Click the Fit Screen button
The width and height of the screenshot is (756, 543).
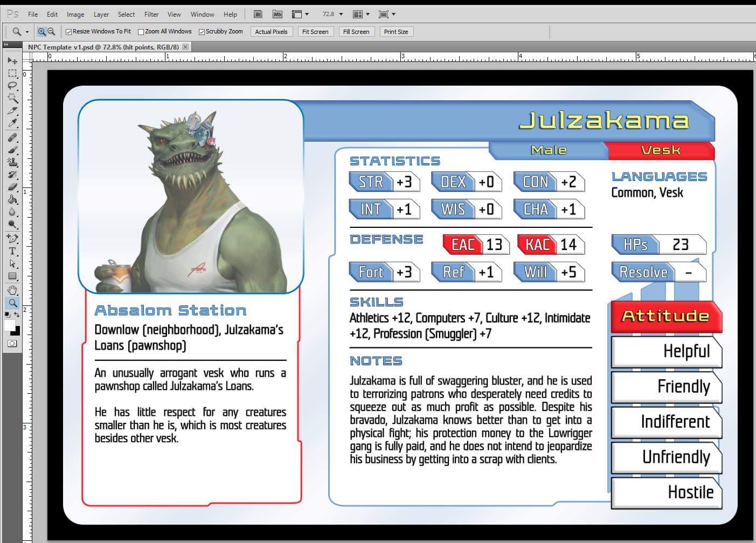pos(315,32)
